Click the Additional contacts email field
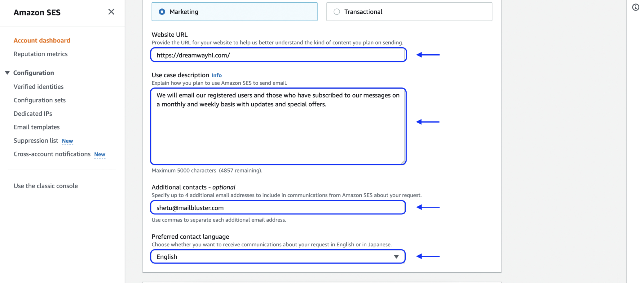 (278, 208)
